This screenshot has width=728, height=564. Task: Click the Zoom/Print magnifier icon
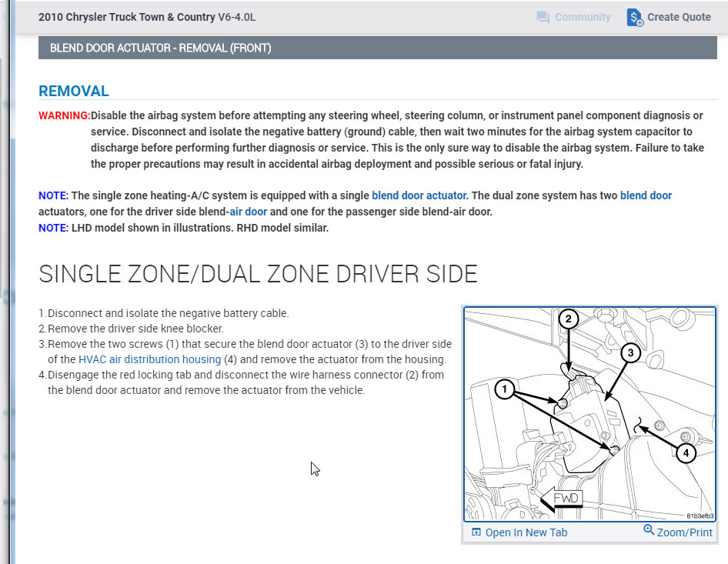click(x=649, y=529)
